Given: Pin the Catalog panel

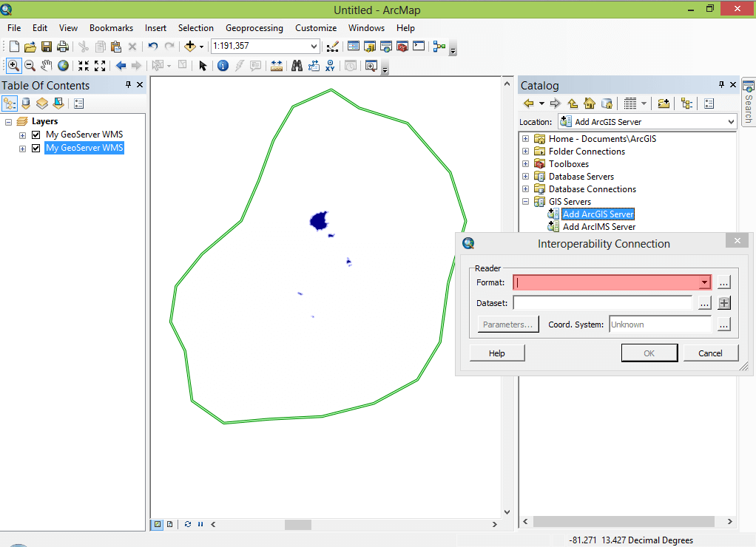Looking at the screenshot, I should (721, 85).
